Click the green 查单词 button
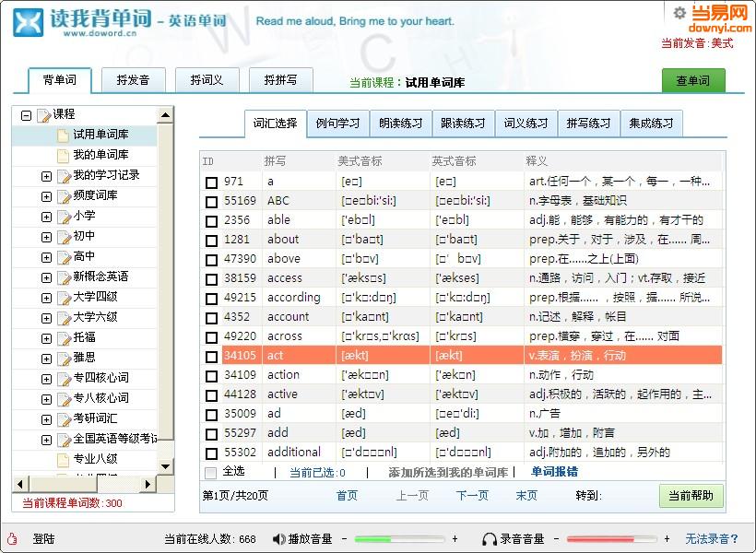Viewport: 756px width, 553px height. [692, 81]
